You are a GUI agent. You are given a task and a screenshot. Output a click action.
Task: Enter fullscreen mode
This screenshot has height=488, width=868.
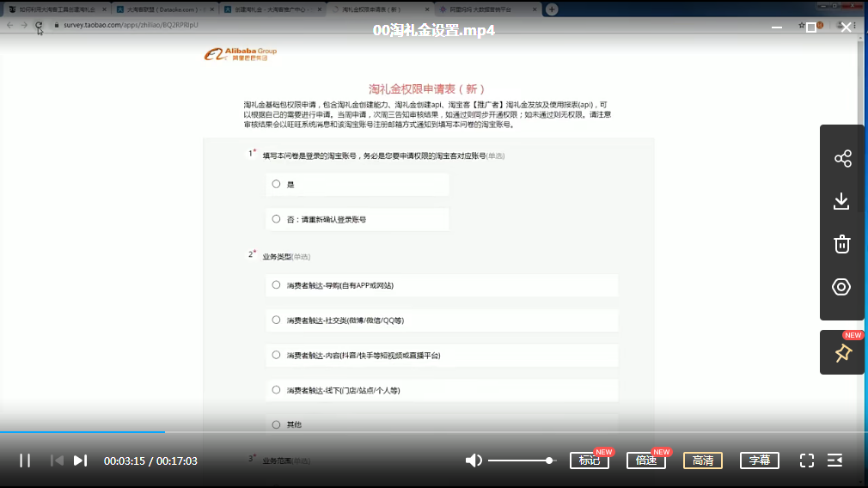pyautogui.click(x=807, y=461)
